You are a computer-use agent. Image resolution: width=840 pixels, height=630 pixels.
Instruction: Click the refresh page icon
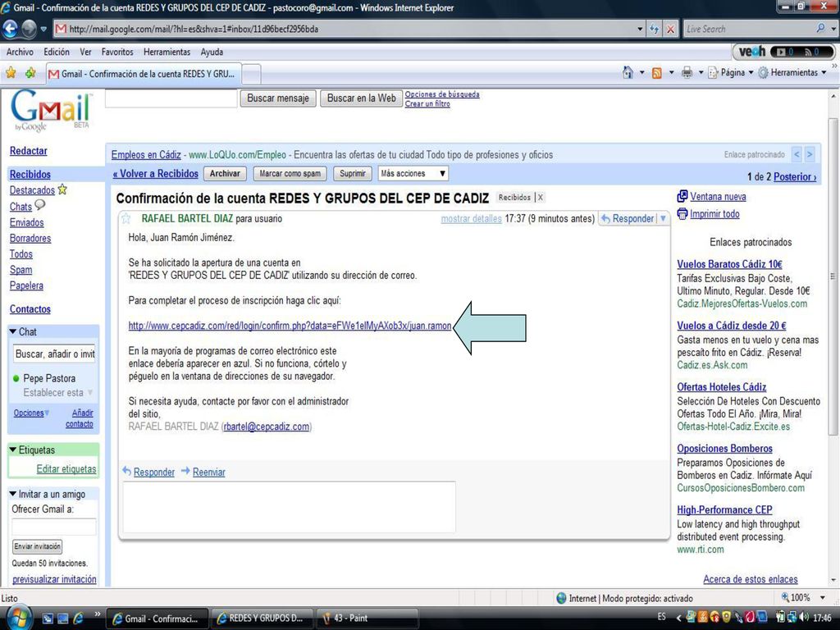click(654, 29)
